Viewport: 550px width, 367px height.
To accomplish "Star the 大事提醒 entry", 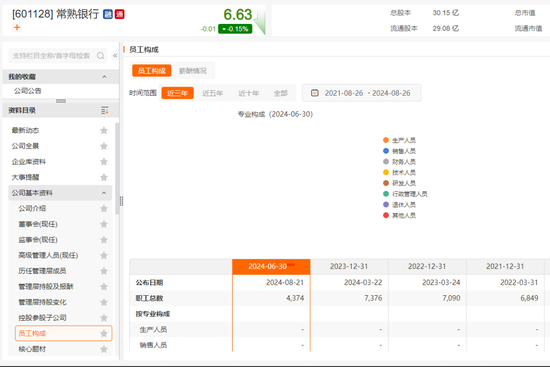I will [104, 177].
